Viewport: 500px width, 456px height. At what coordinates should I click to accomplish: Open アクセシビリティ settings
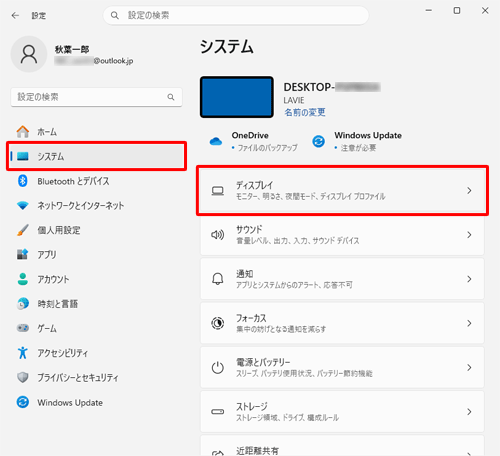pos(96,353)
